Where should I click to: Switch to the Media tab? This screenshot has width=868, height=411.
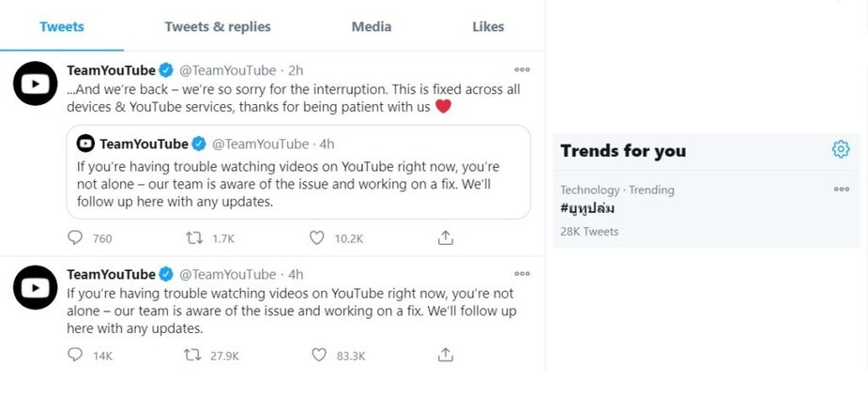pos(372,26)
